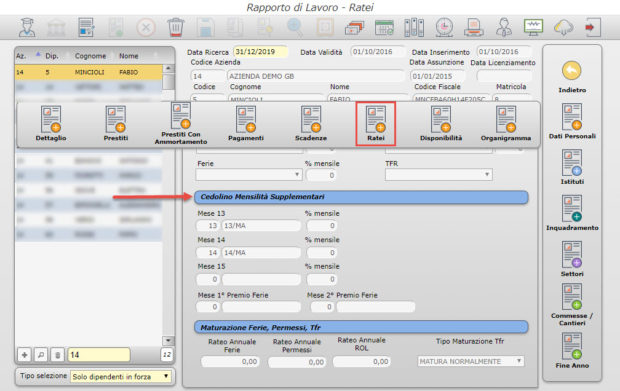The width and height of the screenshot is (620, 391).
Task: Click the Data Assunzione field 01/01/2015
Action: click(x=437, y=76)
